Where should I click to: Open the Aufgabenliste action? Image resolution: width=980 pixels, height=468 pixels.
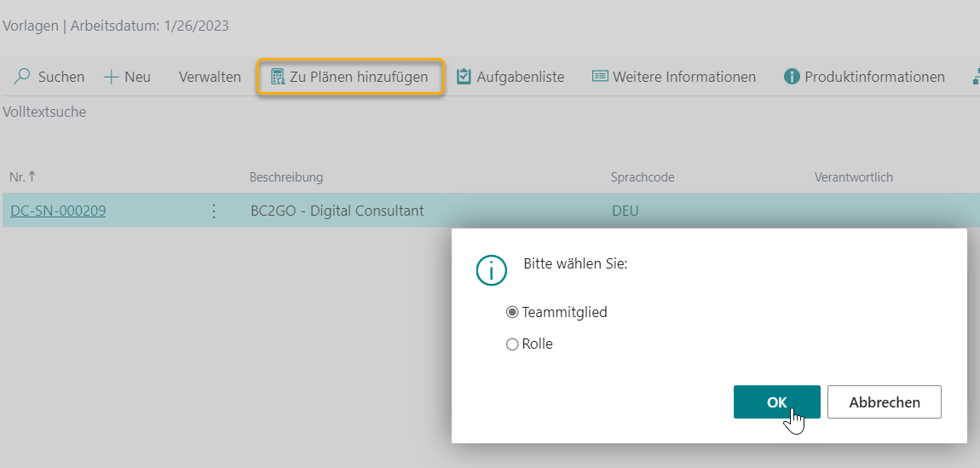[x=520, y=77]
